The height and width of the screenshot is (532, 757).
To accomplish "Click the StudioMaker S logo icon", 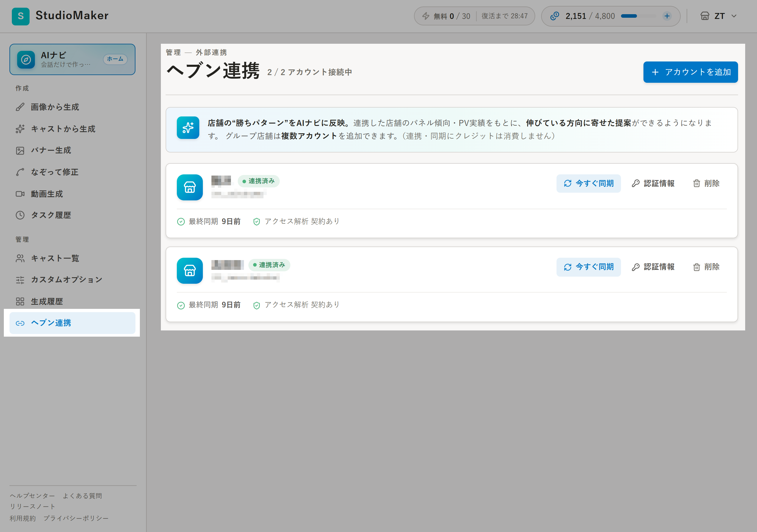I will 20,16.
